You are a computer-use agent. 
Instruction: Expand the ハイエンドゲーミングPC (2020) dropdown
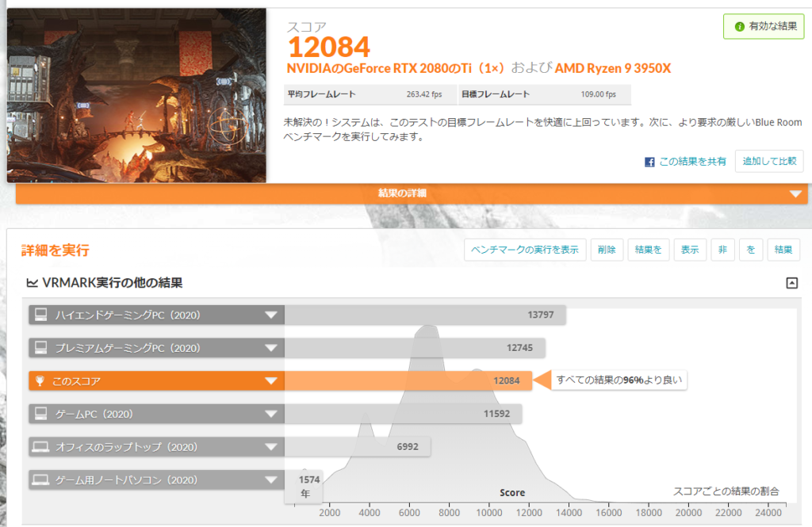[x=271, y=315]
